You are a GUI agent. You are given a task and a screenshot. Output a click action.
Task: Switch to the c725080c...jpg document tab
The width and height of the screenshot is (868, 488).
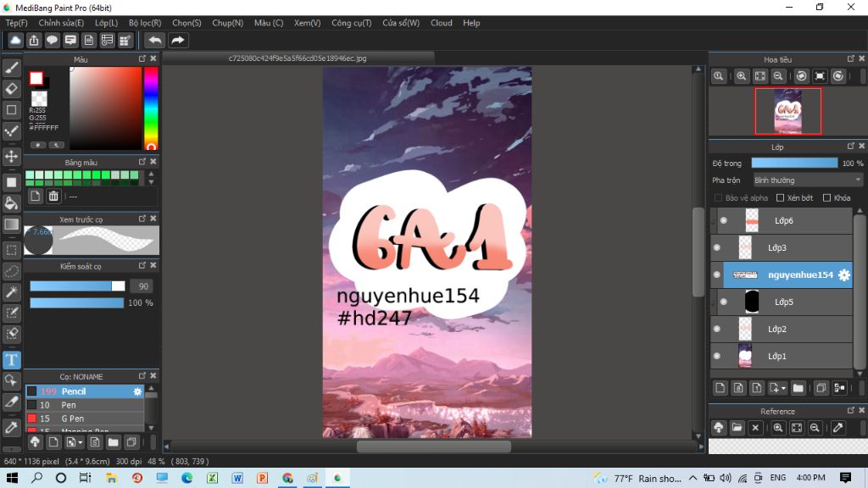(x=298, y=58)
